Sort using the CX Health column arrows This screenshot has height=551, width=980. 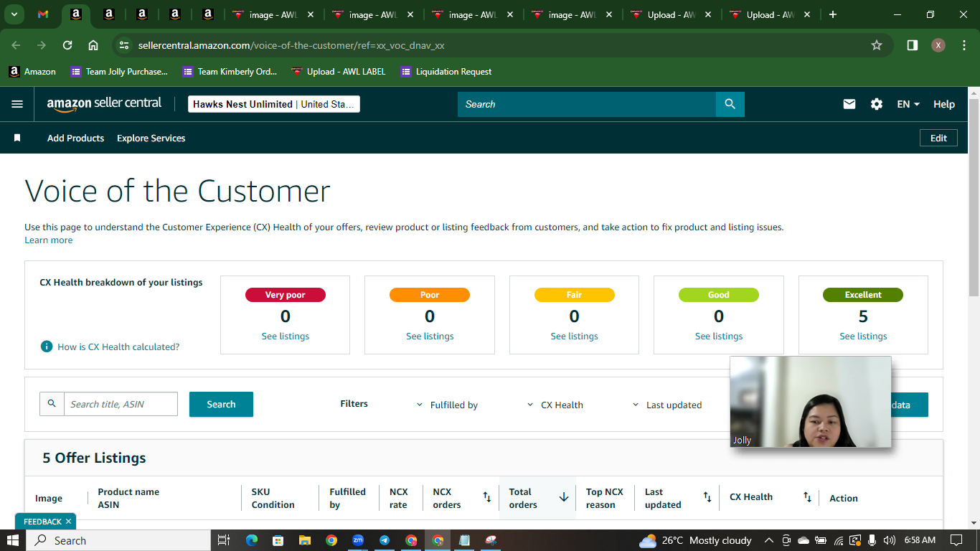(807, 497)
